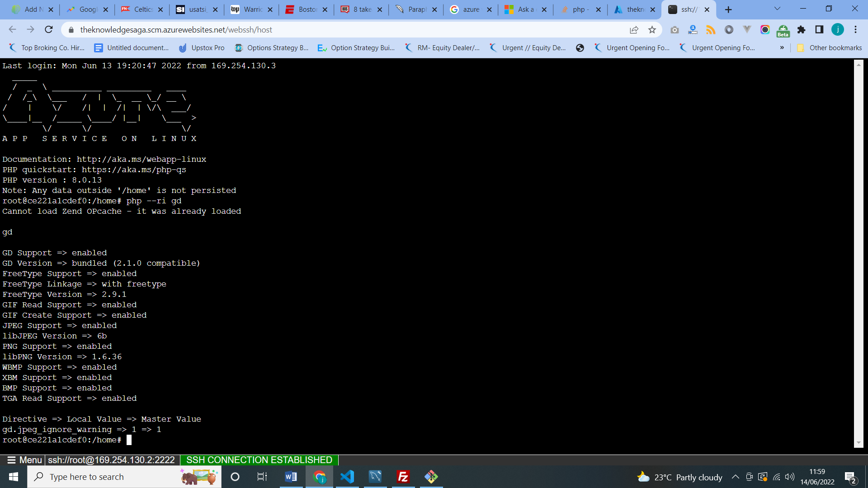Image resolution: width=868 pixels, height=488 pixels.
Task: Open the Upstox Pro bookmark
Action: pos(202,47)
